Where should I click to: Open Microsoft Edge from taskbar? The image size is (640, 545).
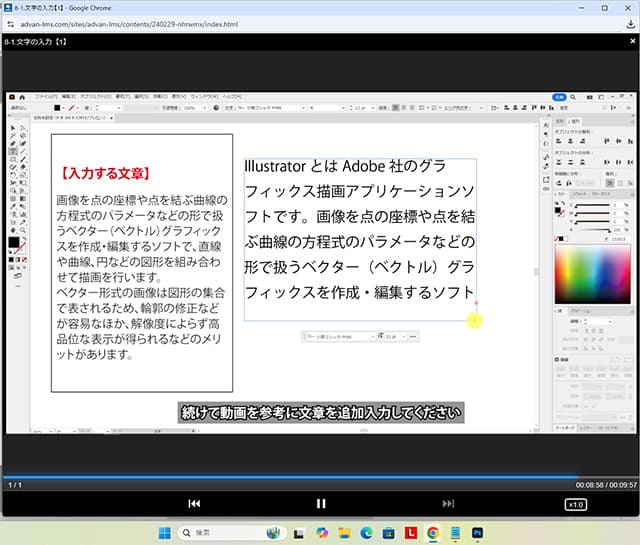(x=366, y=533)
